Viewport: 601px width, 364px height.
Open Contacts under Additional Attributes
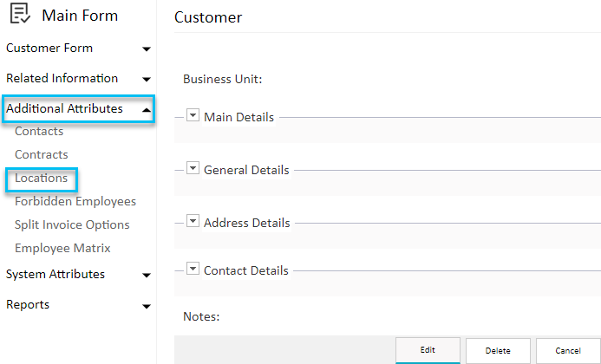39,131
